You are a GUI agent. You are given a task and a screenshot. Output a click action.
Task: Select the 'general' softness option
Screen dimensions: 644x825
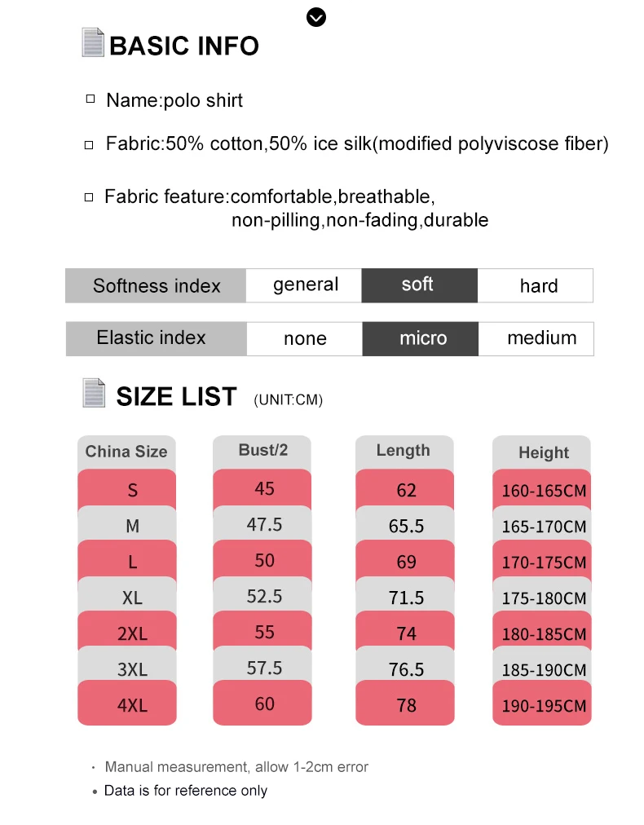click(x=305, y=285)
